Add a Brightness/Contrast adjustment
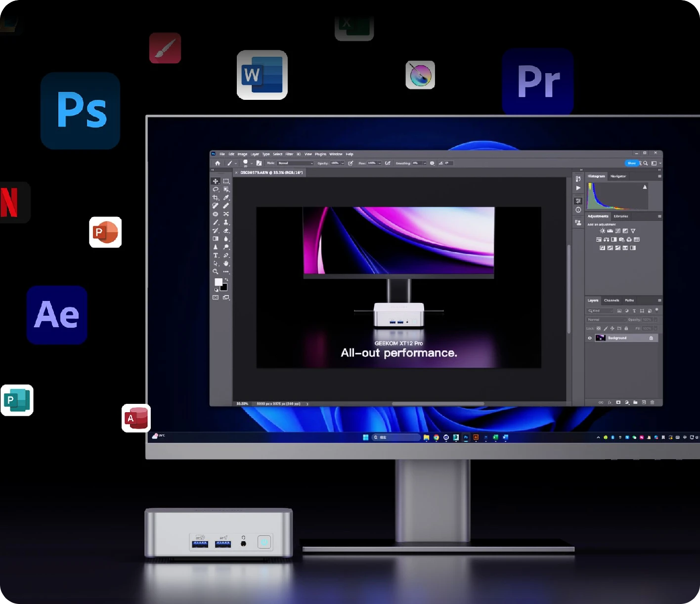The width and height of the screenshot is (700, 604). coord(602,231)
